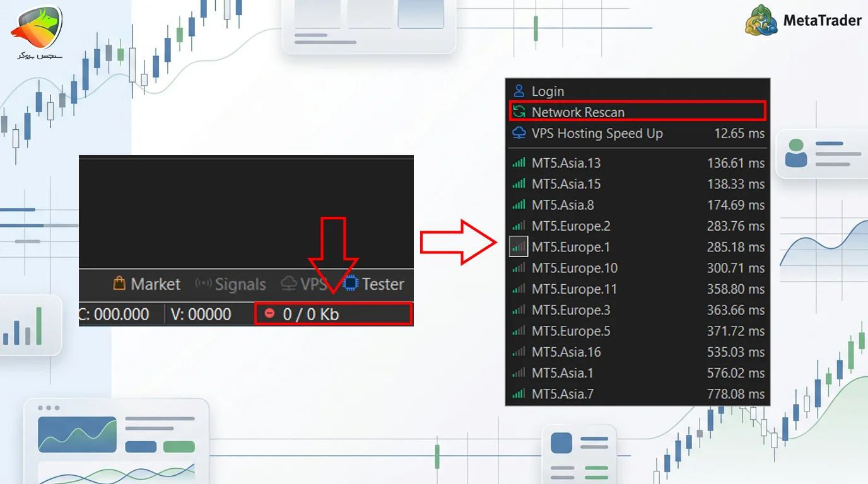
Task: Select server MT5.Asia.13
Action: 637,163
